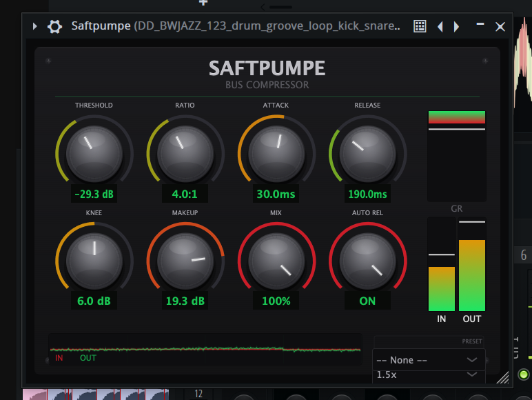The image size is (532, 400).
Task: Select the 190.0ms release value
Action: point(367,194)
